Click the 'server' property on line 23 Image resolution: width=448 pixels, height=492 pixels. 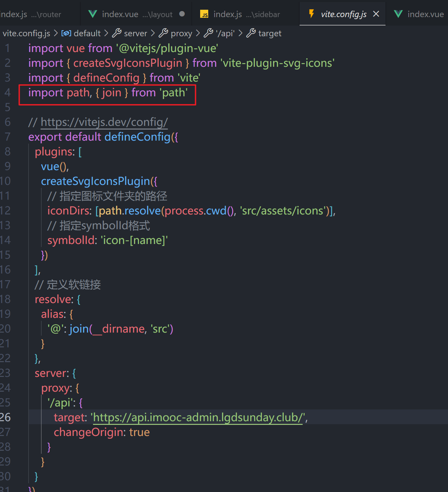click(x=50, y=373)
